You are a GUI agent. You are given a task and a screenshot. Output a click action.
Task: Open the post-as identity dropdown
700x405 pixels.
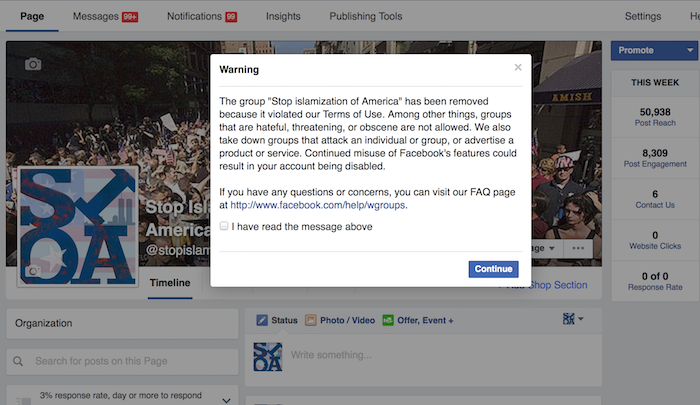[573, 319]
